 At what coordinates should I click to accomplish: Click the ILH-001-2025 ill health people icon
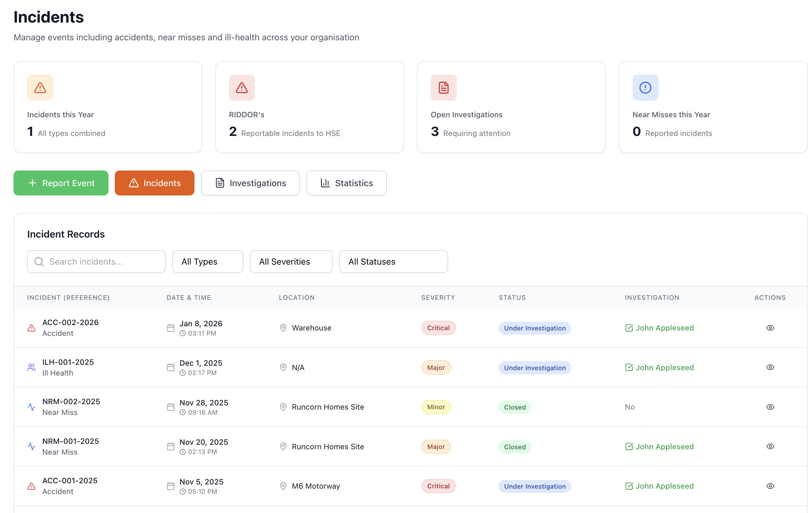pos(31,367)
